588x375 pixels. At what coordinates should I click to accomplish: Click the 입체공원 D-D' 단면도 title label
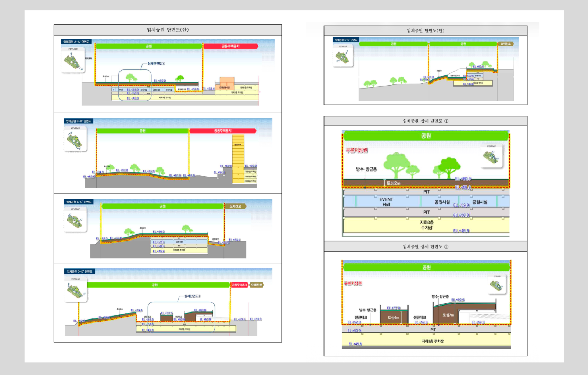(80, 271)
